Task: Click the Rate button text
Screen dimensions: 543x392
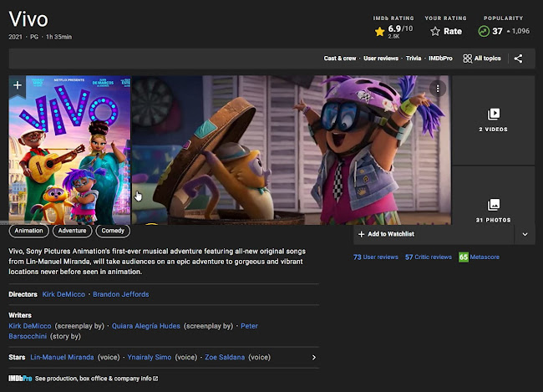Action: (453, 32)
